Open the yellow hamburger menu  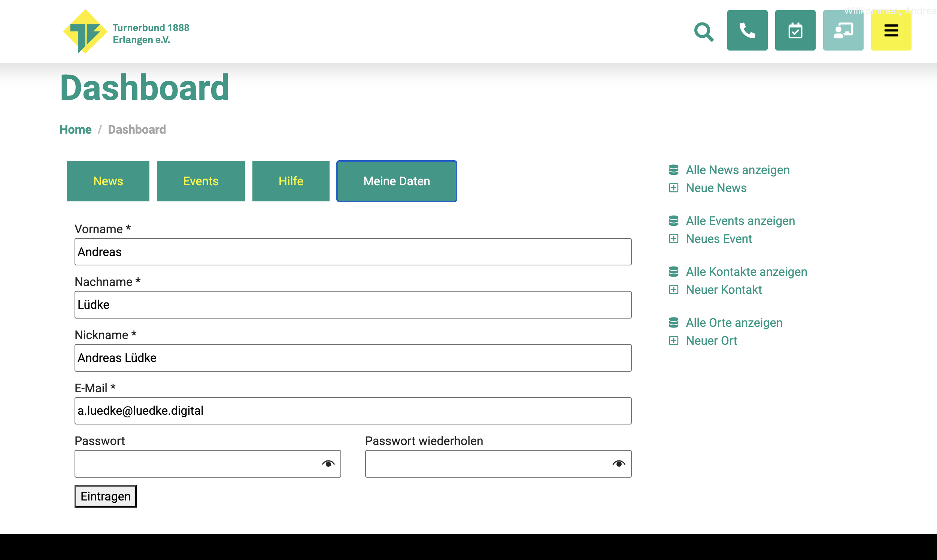(891, 30)
